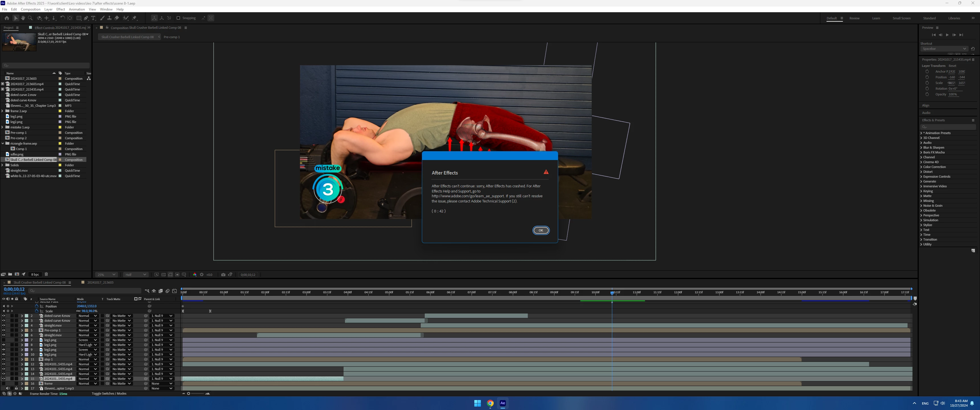980x410 pixels.
Task: Delete selected project item with trash icon
Action: (46, 274)
